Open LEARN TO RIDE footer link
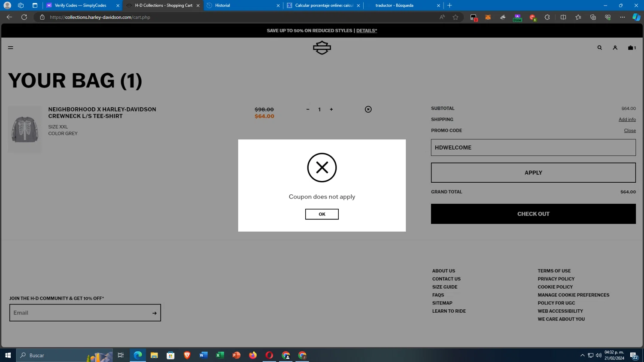The width and height of the screenshot is (644, 362). 449,311
